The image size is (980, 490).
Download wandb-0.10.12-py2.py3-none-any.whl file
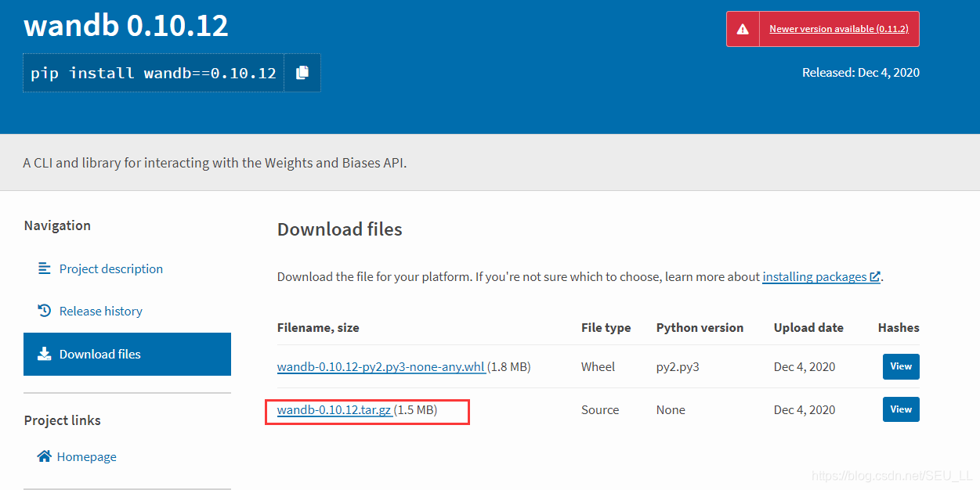click(381, 366)
